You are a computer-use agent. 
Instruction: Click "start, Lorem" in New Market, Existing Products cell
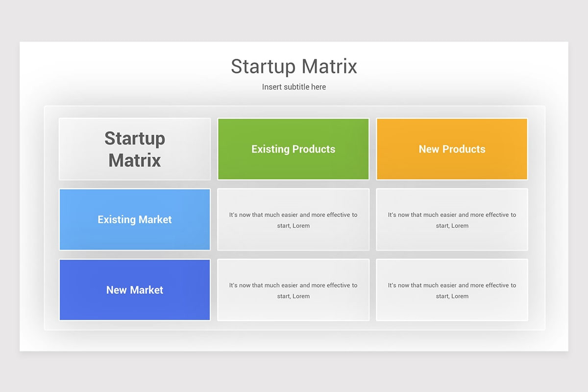pyautogui.click(x=294, y=296)
